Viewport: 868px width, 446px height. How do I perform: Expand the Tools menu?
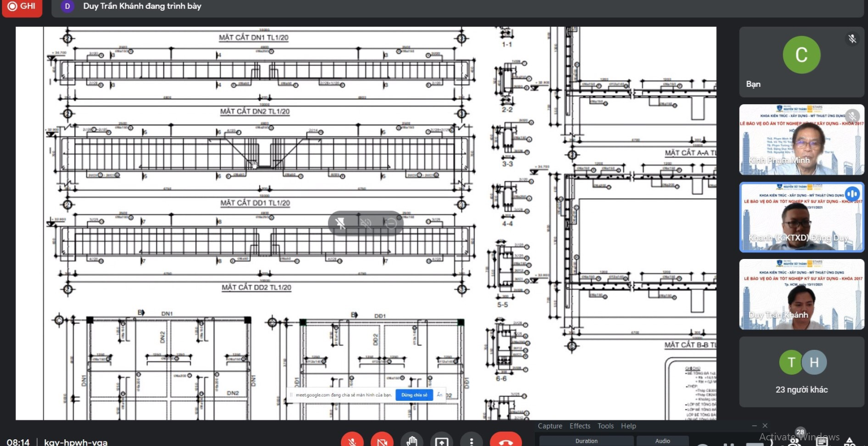pyautogui.click(x=605, y=426)
